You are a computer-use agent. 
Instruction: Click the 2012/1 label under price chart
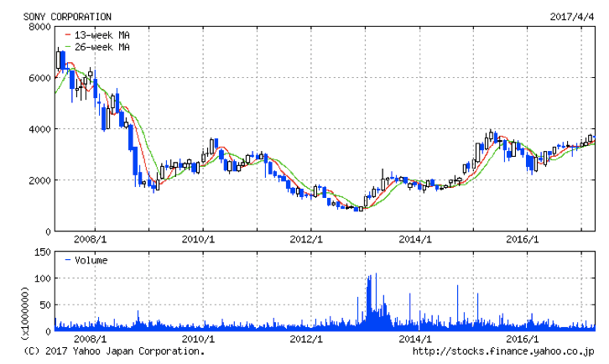[307, 239]
